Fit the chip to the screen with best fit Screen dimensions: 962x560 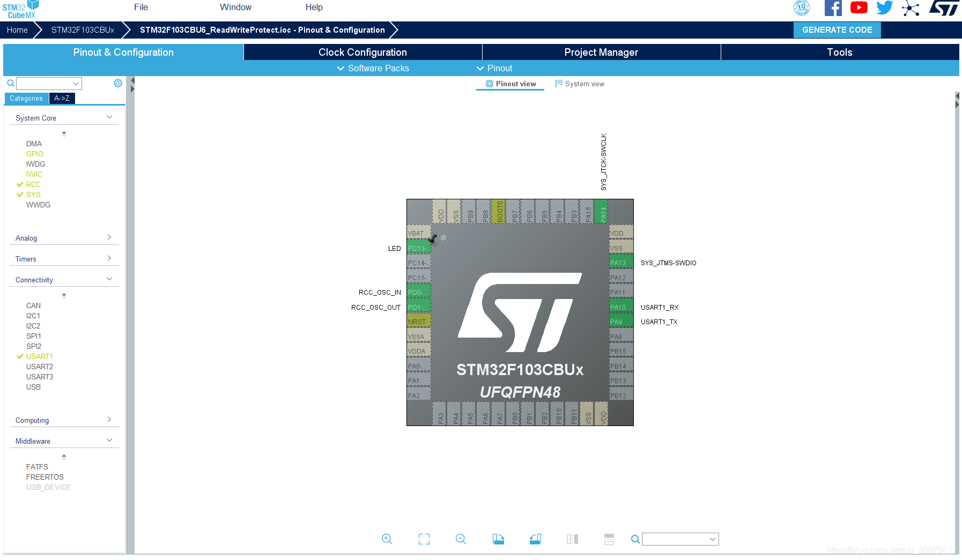(424, 539)
